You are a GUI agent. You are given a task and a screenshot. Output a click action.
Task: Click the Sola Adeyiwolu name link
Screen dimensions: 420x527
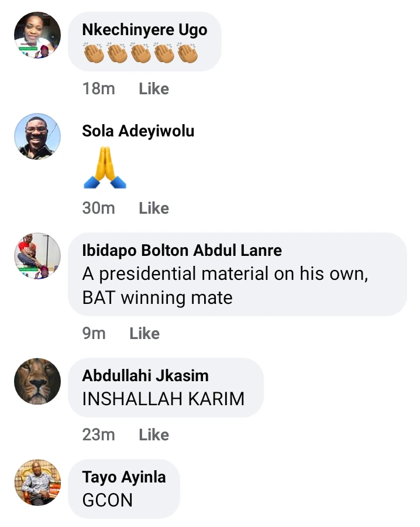(138, 131)
